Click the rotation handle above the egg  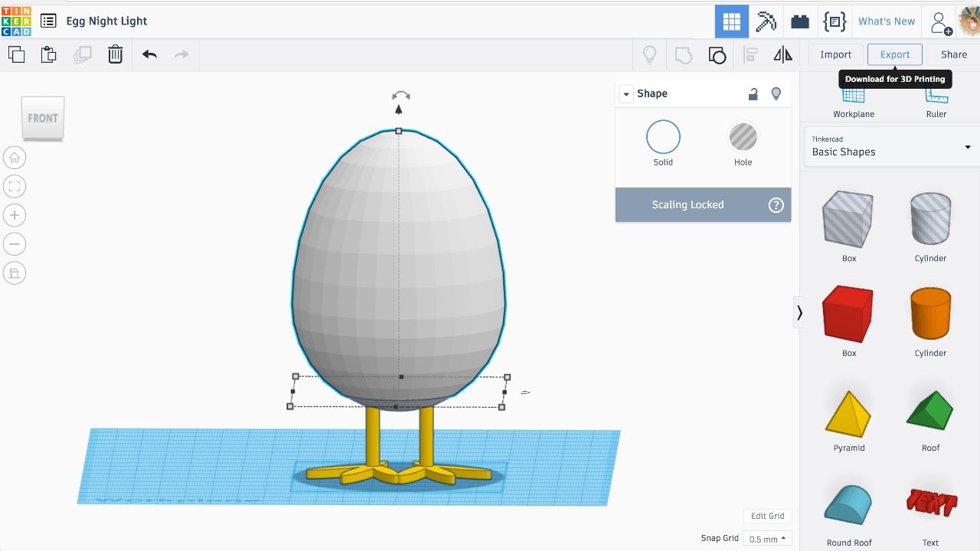400,96
